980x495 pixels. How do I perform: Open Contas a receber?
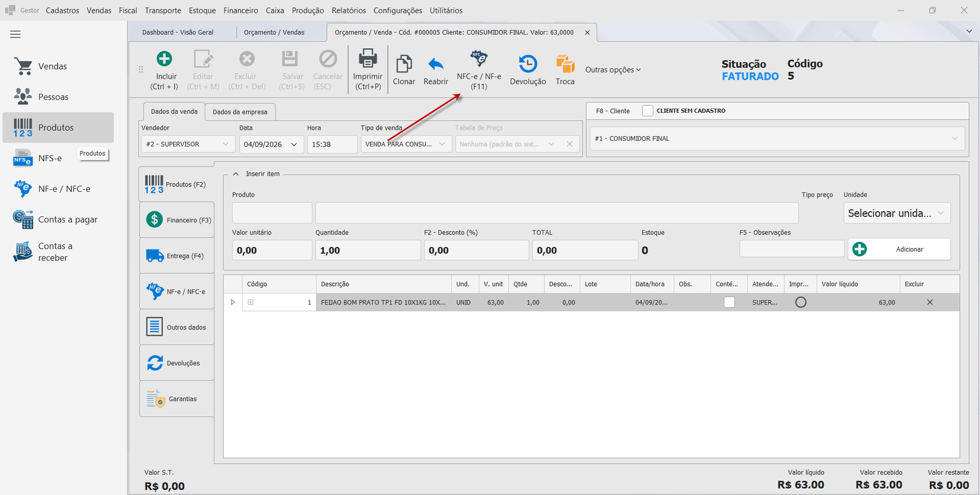click(58, 252)
